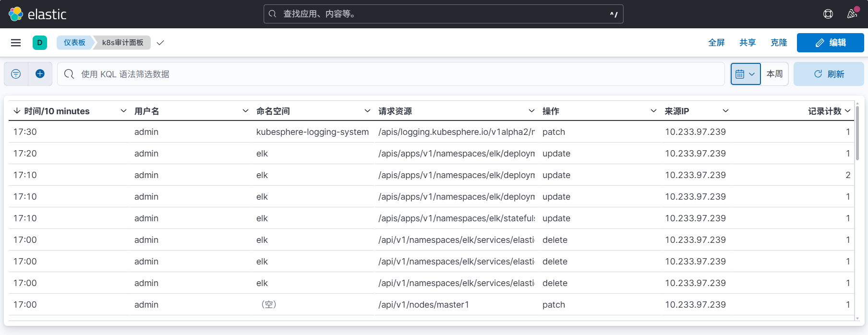Click the 共享 share link

pyautogui.click(x=747, y=43)
